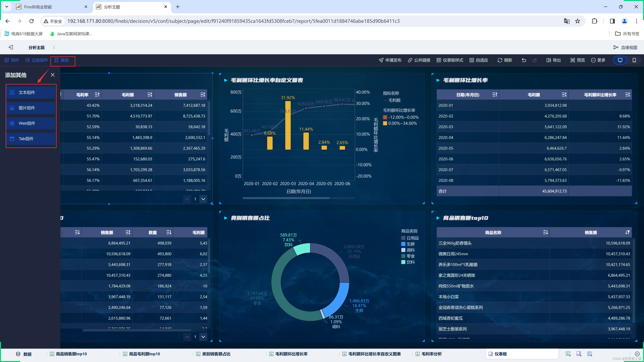Image resolution: width=644 pixels, height=362 pixels.
Task: Open 分析主题 three-dot options menu
Action: 54,47
